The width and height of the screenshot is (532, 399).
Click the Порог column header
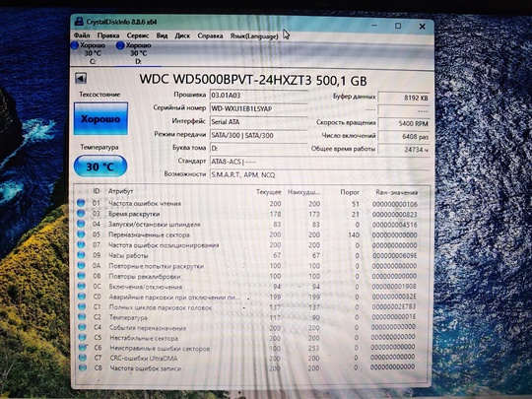pos(350,192)
